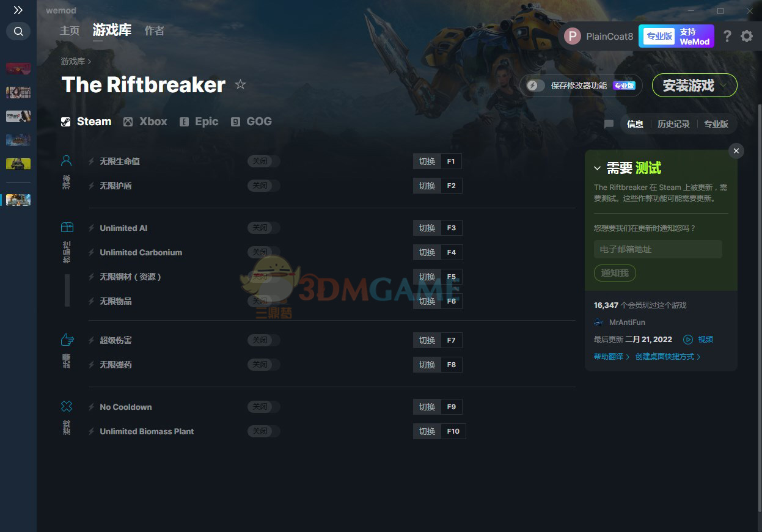Go to 作者 tab
The image size is (762, 532).
(x=155, y=31)
